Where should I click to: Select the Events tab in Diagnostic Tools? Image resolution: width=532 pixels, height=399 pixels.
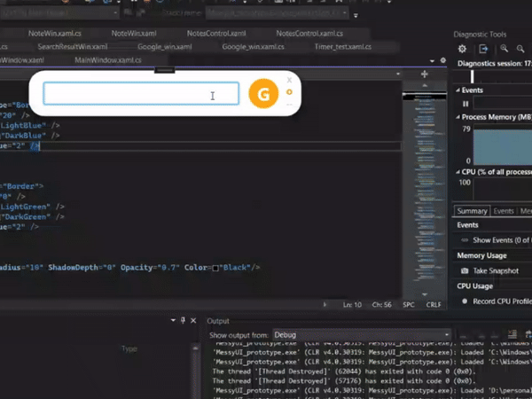point(504,211)
